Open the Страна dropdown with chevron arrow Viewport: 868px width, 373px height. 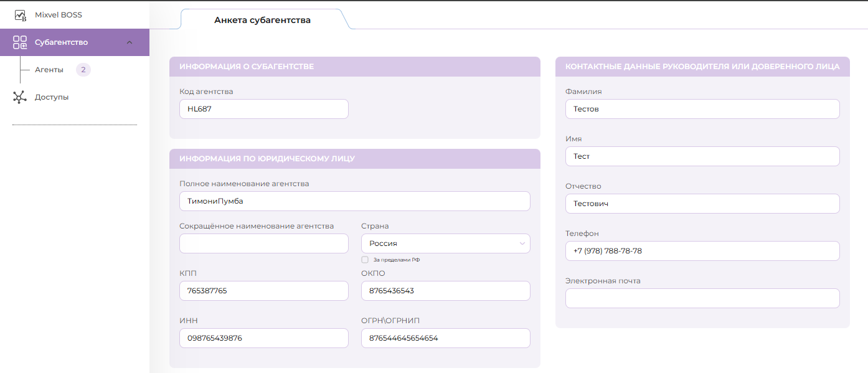(x=522, y=243)
